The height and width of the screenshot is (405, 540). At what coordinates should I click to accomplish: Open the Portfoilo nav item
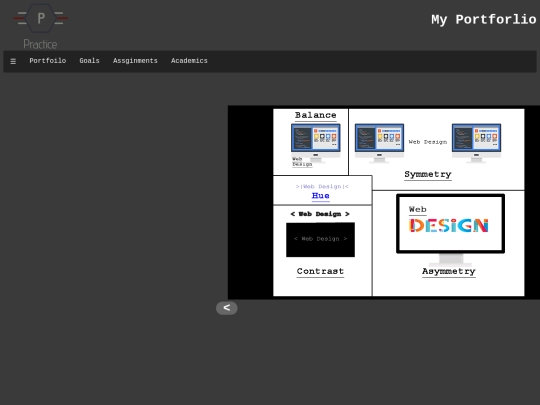point(48,61)
